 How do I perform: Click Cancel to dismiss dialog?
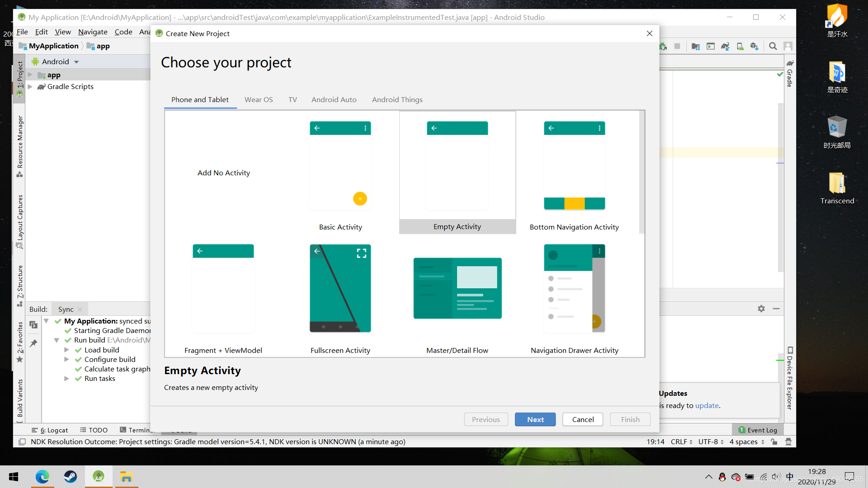click(x=582, y=419)
